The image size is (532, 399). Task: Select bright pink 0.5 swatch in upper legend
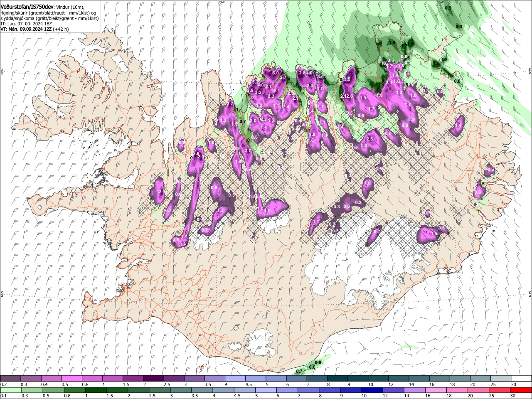point(72,379)
